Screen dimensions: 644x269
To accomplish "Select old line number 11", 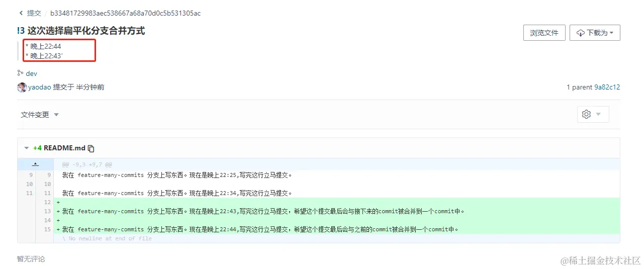I will click(29, 193).
